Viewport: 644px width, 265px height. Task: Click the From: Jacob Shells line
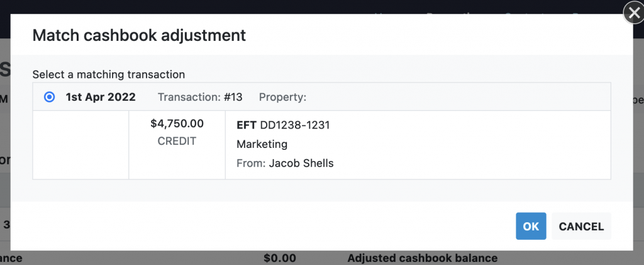285,163
